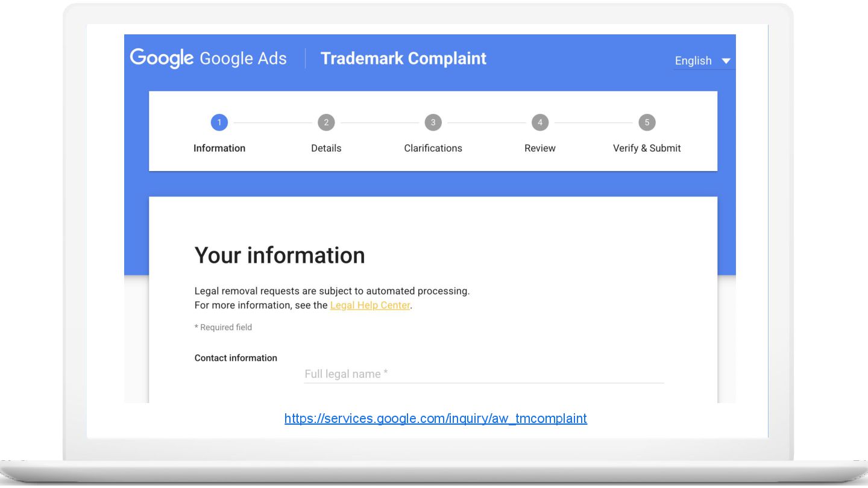Click the Contact information label
The image size is (868, 488).
point(236,358)
